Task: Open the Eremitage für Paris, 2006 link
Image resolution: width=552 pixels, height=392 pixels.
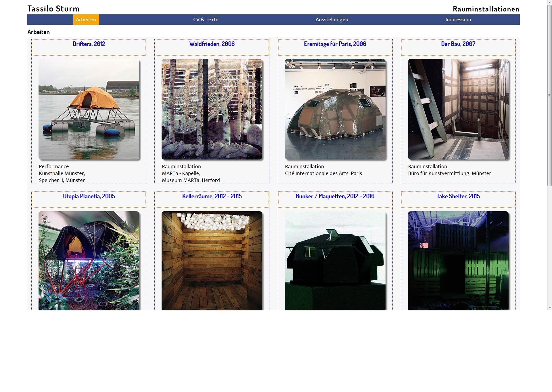Action: coord(335,44)
